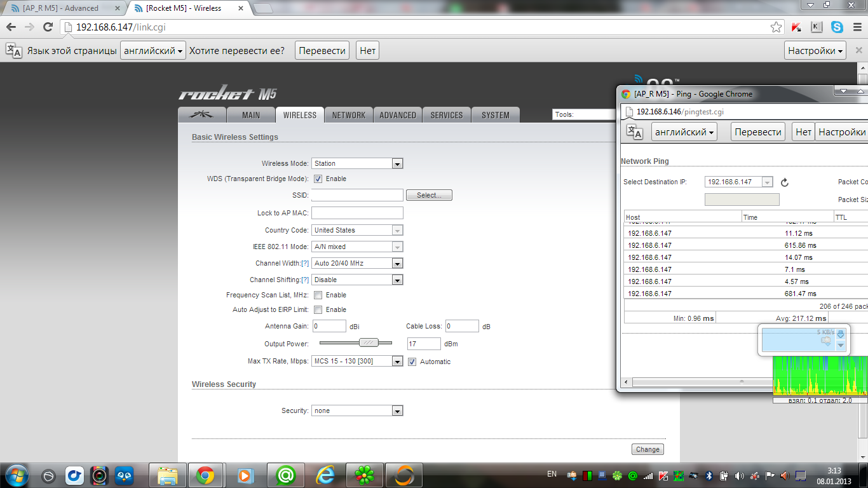Adjust the Output Power slider
The width and height of the screenshot is (868, 488).
[x=369, y=342]
